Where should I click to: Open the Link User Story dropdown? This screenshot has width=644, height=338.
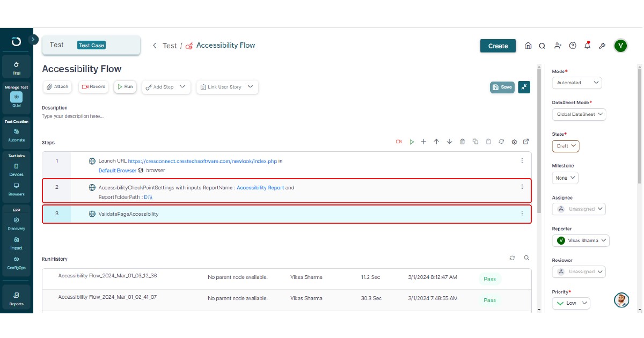pos(228,87)
